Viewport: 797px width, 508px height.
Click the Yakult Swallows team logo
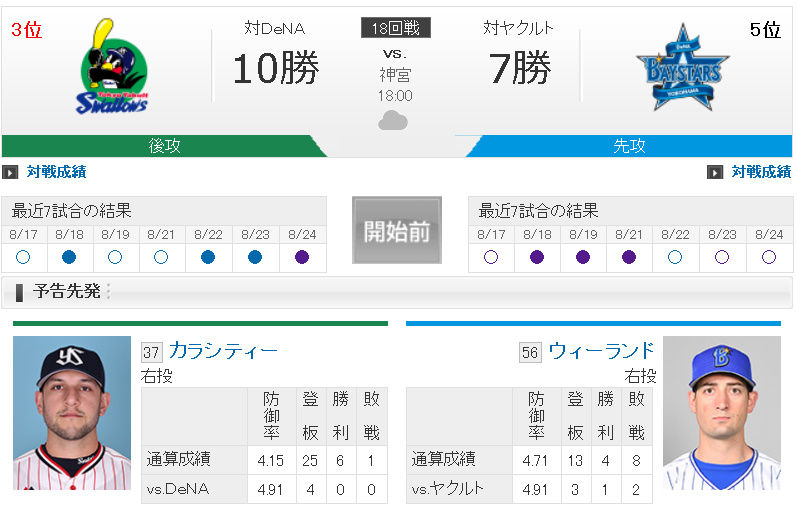click(112, 67)
